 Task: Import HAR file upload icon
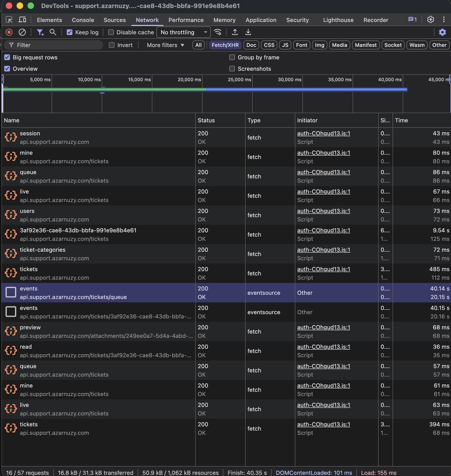pos(235,32)
